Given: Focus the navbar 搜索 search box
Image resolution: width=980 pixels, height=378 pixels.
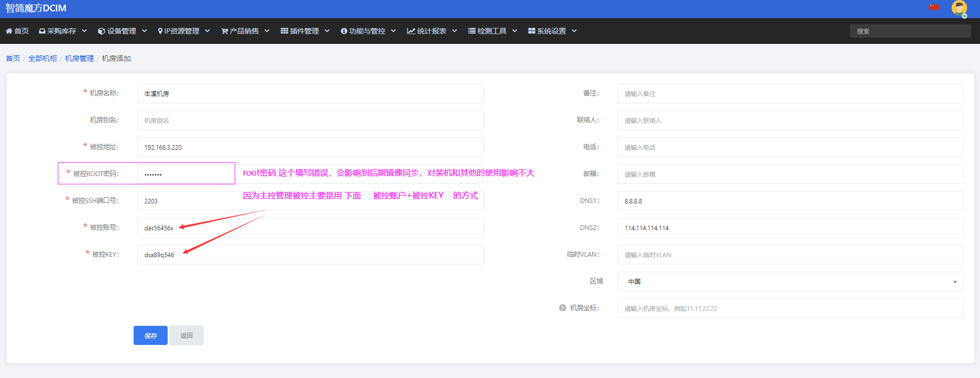Looking at the screenshot, I should click(x=910, y=31).
